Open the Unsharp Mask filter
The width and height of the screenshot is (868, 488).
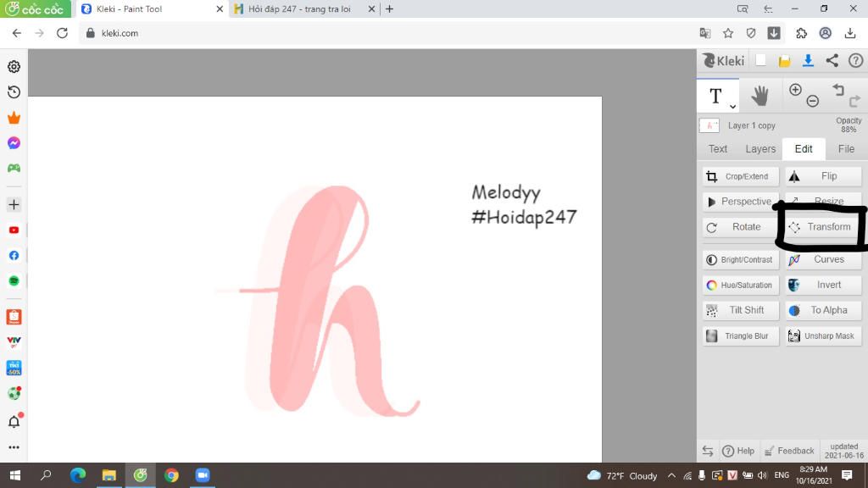(823, 335)
